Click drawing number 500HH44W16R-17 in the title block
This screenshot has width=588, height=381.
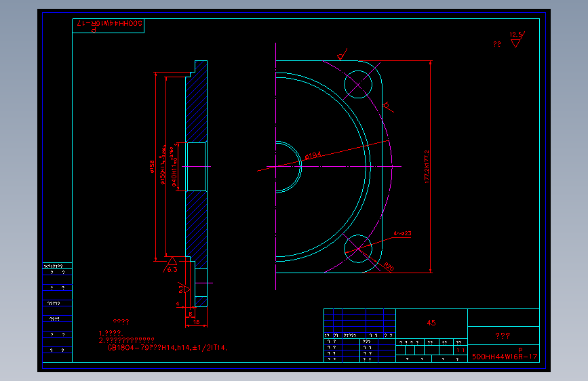[x=505, y=357]
